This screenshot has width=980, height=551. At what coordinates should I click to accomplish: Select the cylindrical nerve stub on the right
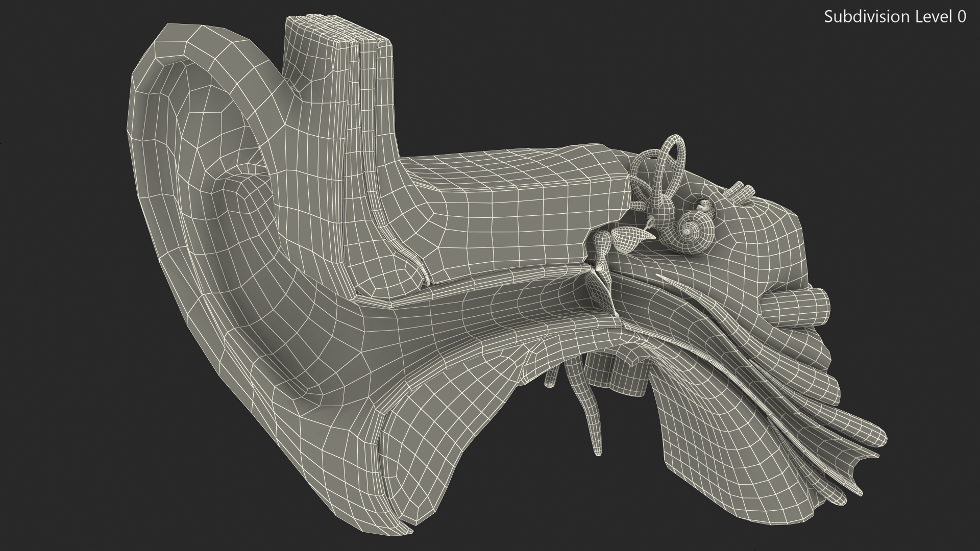coord(796,307)
